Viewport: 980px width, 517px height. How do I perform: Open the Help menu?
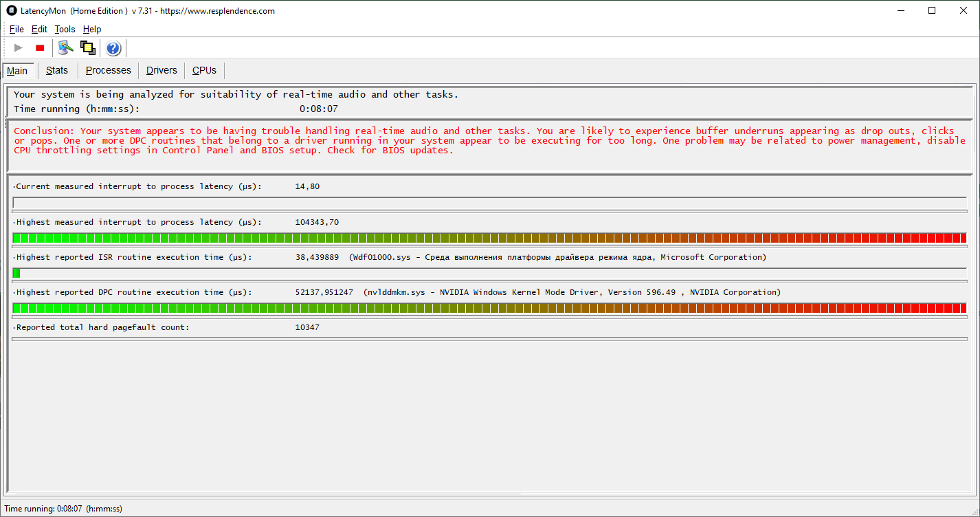(92, 30)
